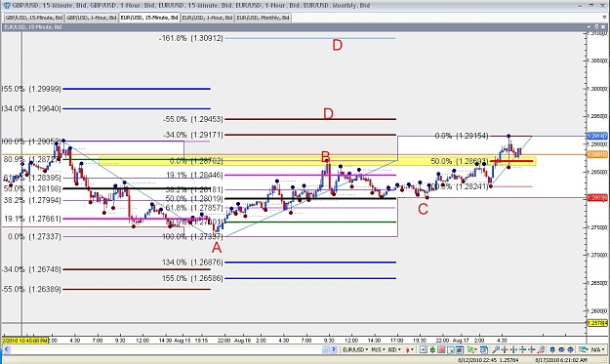Open the N/A dropdown in the toolbar
The width and height of the screenshot is (610, 364).
point(597,349)
